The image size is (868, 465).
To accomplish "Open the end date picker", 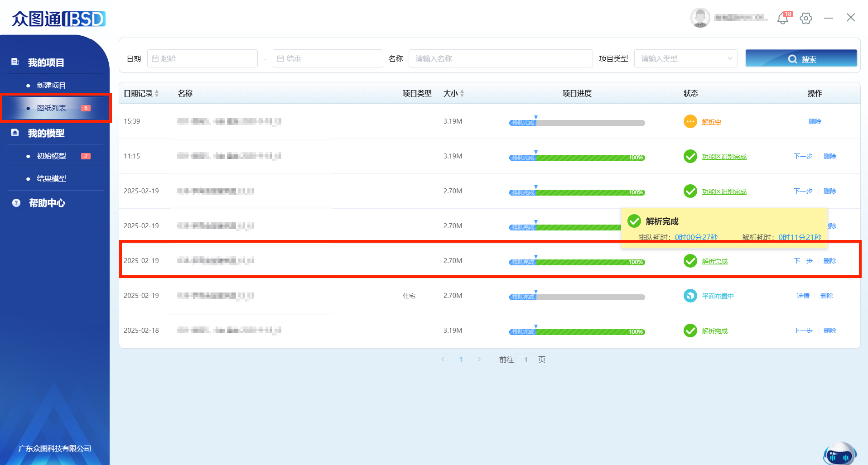I will (x=328, y=58).
